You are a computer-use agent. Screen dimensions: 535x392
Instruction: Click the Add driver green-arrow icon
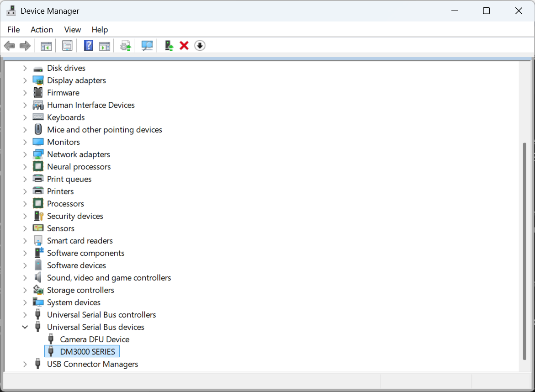pyautogui.click(x=169, y=46)
